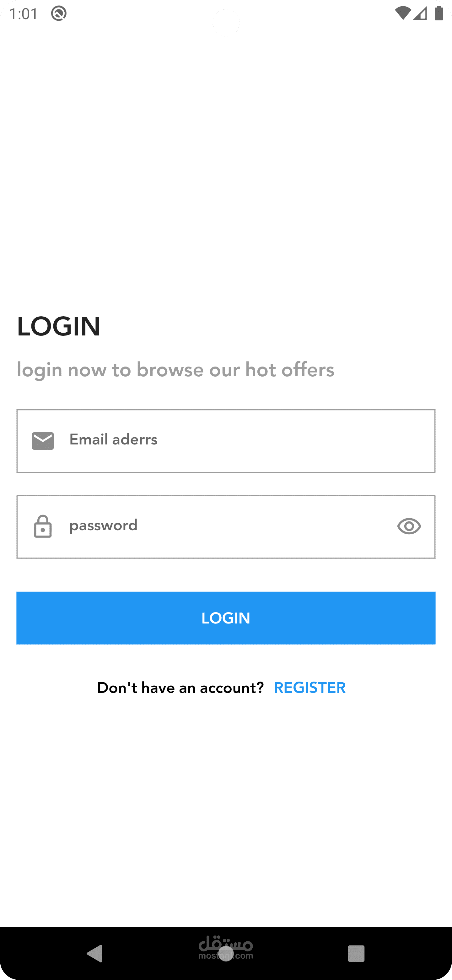Tap the Android home circle button
The image size is (452, 980).
226,953
